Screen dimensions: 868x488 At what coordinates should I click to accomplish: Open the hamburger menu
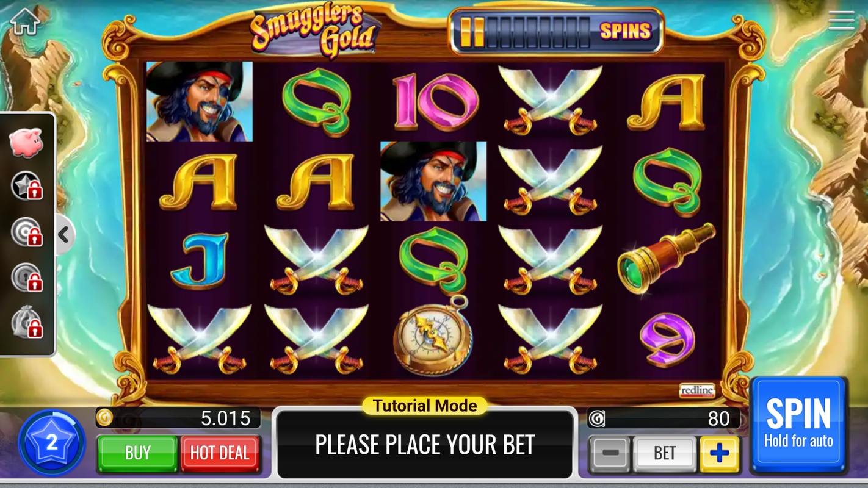(841, 21)
